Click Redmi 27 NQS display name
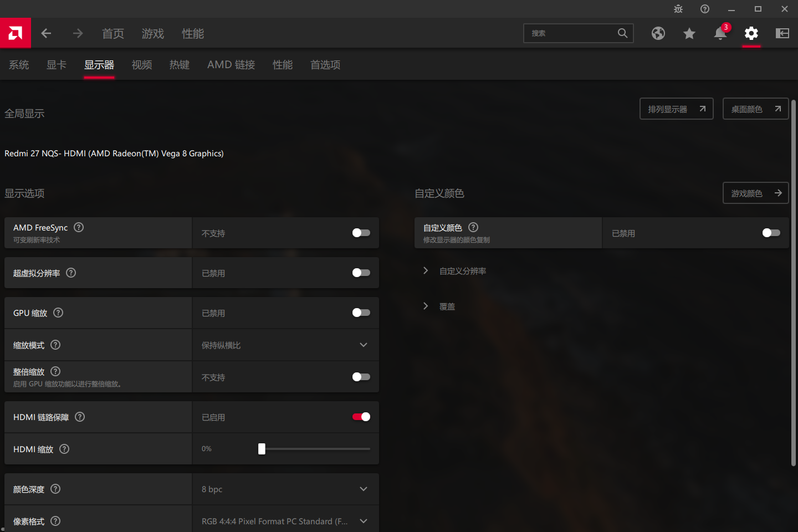This screenshot has width=798, height=532. [114, 154]
